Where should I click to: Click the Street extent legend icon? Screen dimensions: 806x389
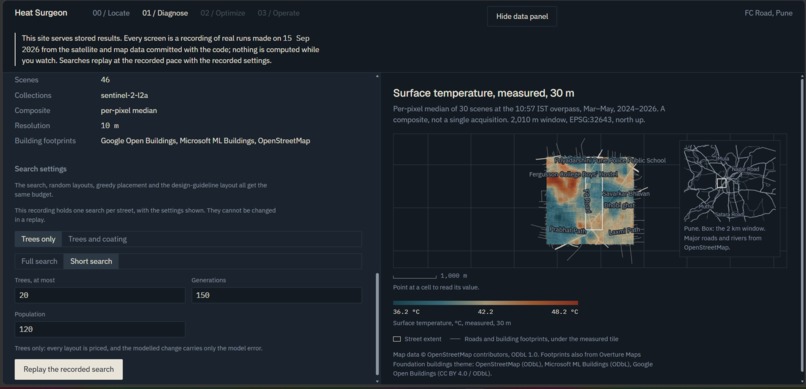[x=397, y=339]
